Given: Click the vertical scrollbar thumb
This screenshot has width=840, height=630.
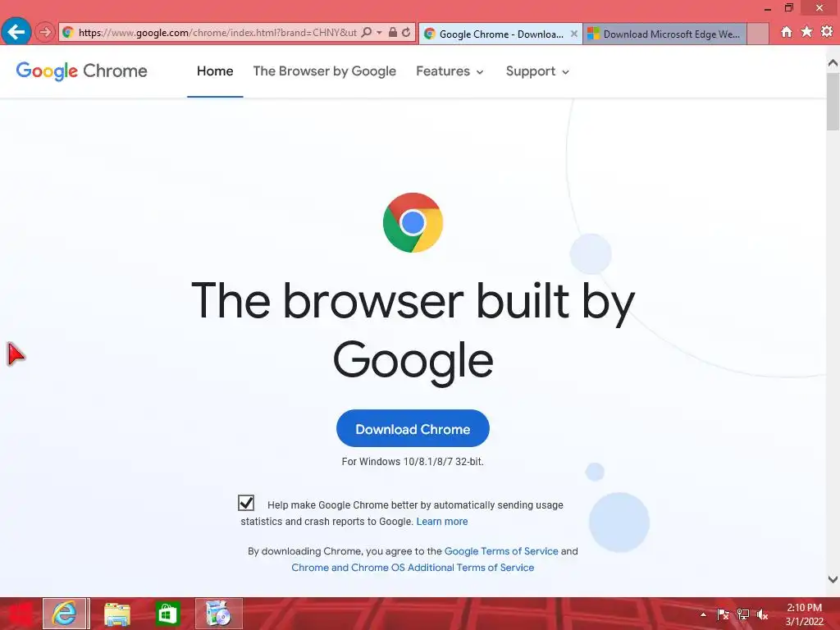Looking at the screenshot, I should 833,102.
